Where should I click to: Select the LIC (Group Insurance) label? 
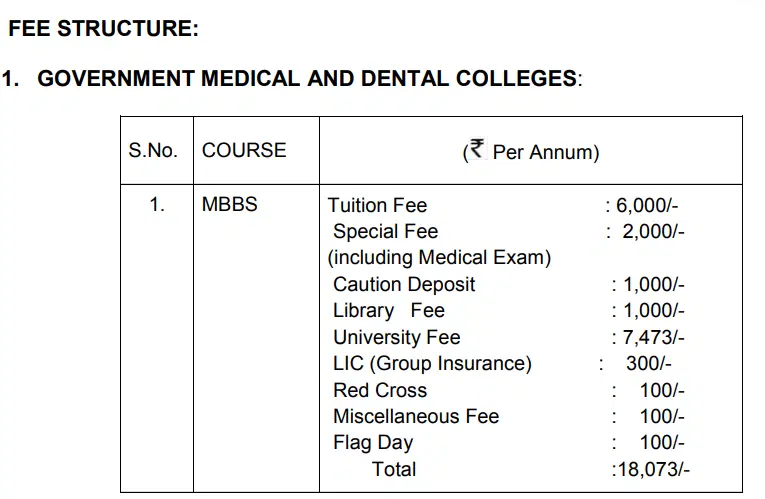[x=432, y=364]
